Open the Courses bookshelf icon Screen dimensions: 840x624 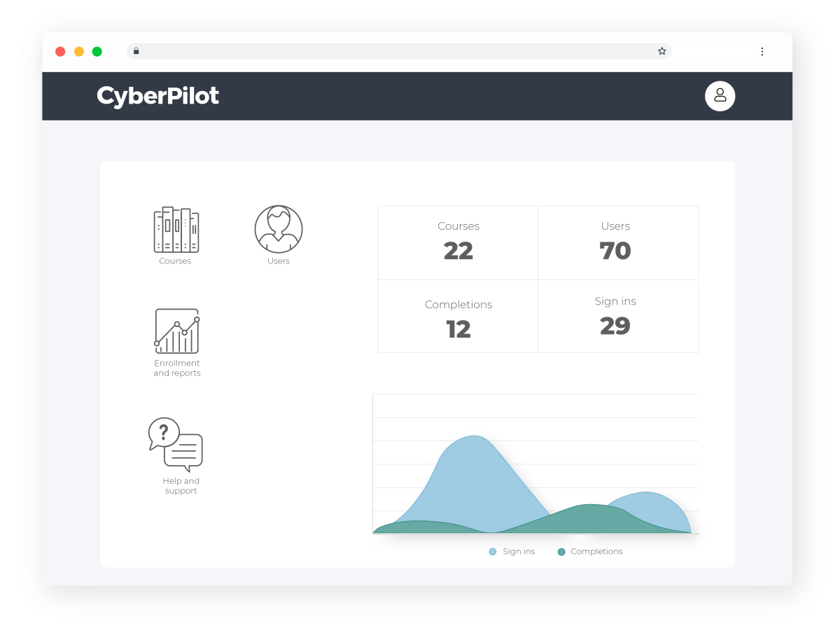(x=176, y=230)
